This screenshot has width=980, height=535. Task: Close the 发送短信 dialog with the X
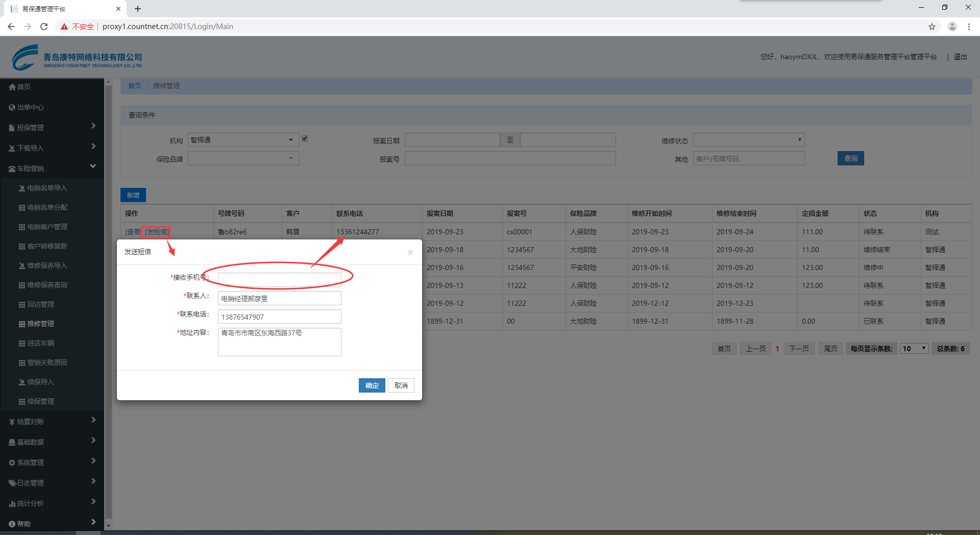click(x=410, y=253)
